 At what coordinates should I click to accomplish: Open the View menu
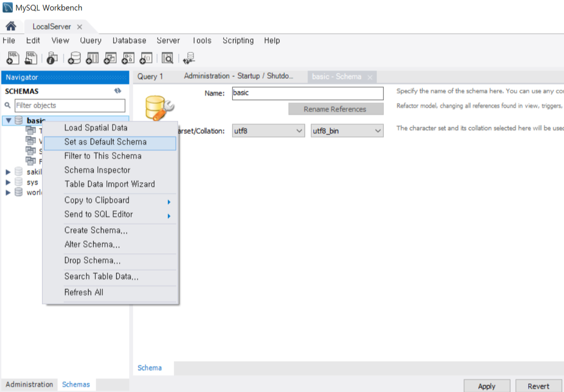click(60, 40)
